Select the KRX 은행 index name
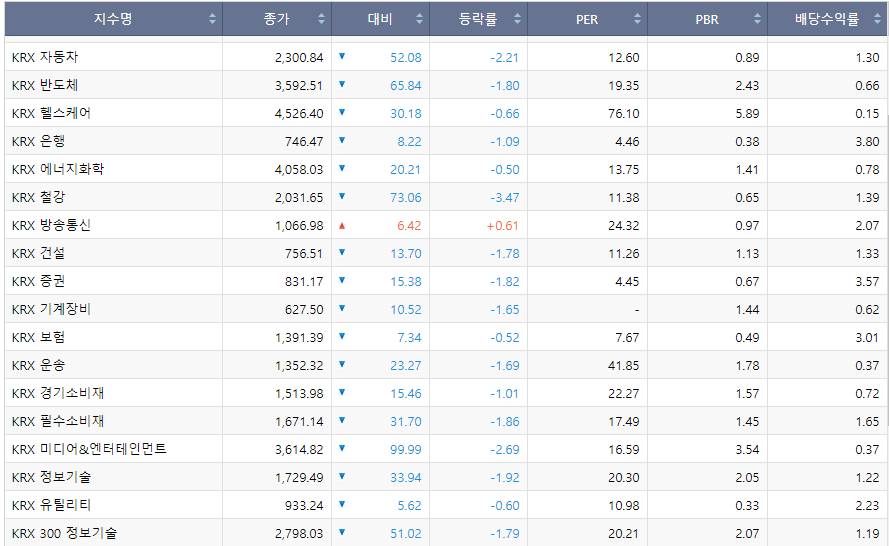The width and height of the screenshot is (889, 546). [39, 141]
